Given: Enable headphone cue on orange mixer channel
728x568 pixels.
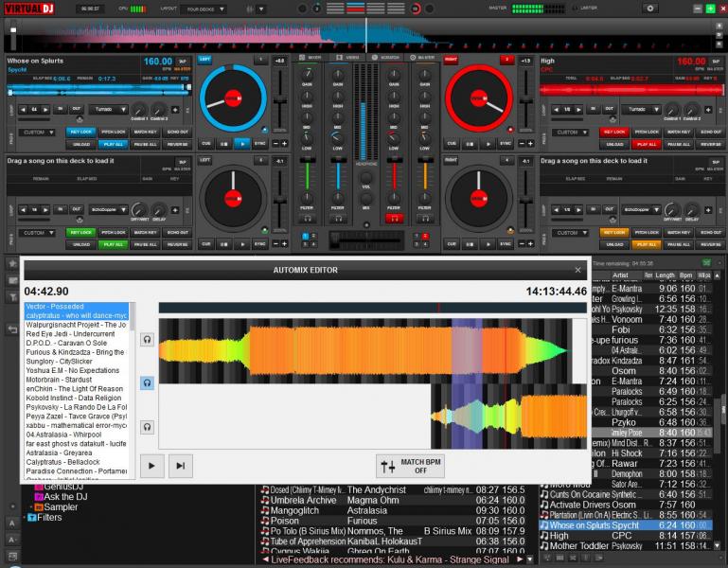Looking at the screenshot, I should coord(425,219).
